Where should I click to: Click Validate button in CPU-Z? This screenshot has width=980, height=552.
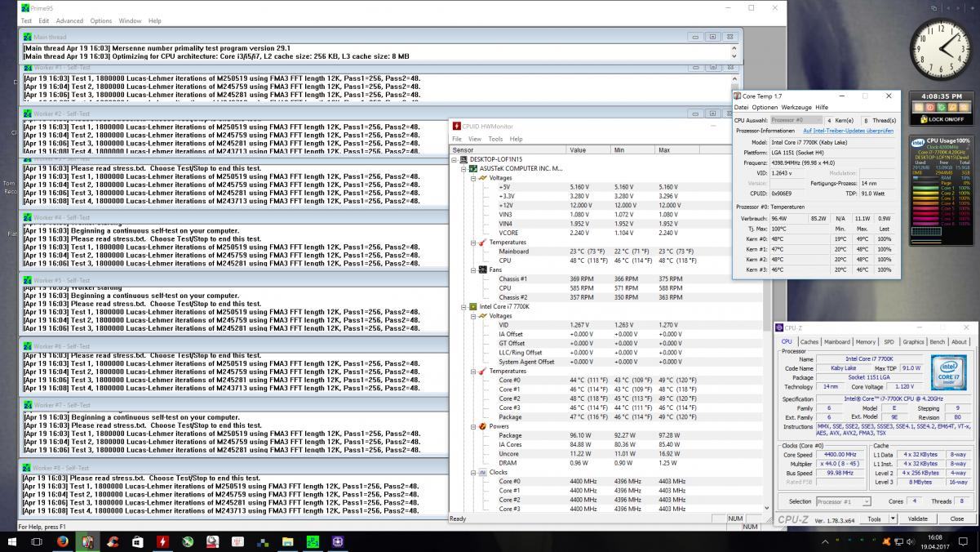(x=918, y=519)
